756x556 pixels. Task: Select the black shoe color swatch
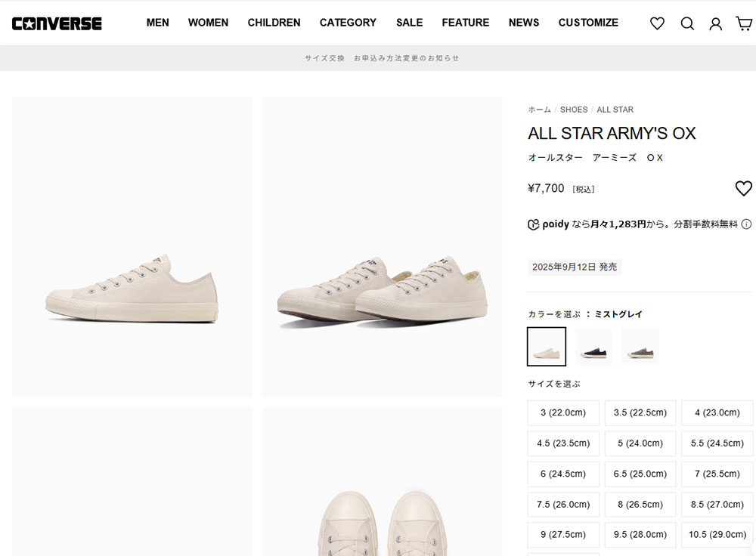(593, 347)
